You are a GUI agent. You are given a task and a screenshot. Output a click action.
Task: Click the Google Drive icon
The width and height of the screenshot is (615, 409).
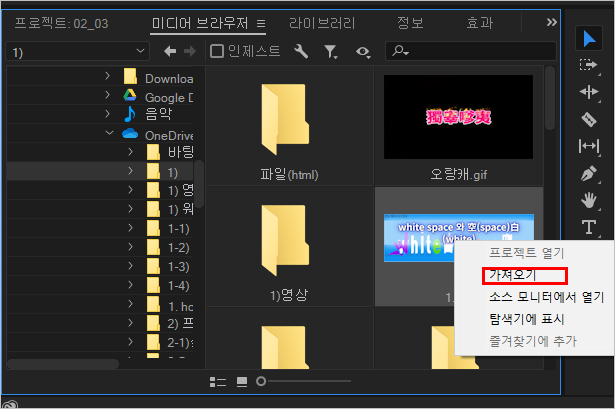click(130, 95)
